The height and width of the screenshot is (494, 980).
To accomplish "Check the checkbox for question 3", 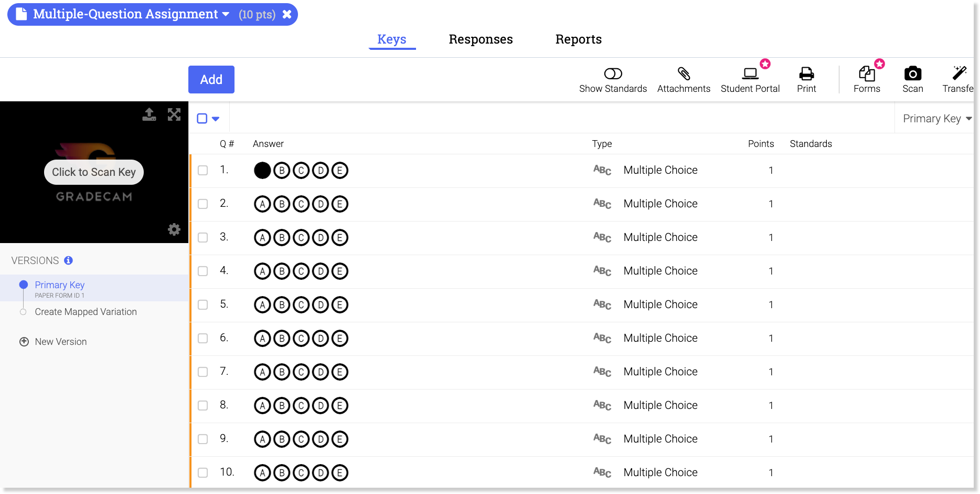I will click(203, 237).
